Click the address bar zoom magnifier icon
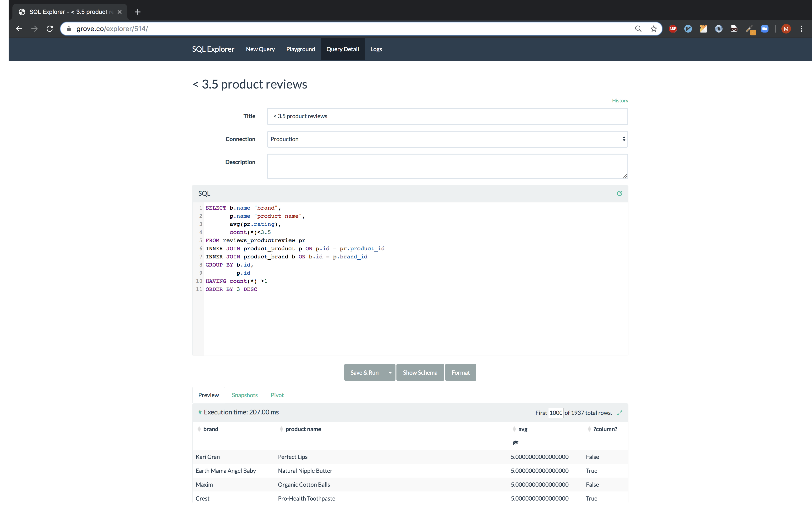The width and height of the screenshot is (812, 513). click(x=638, y=29)
